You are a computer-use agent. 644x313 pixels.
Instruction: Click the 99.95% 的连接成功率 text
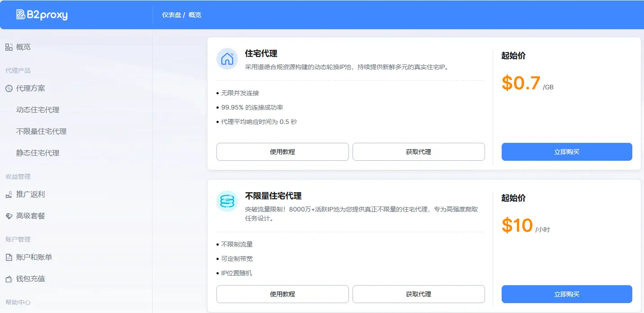click(x=252, y=107)
